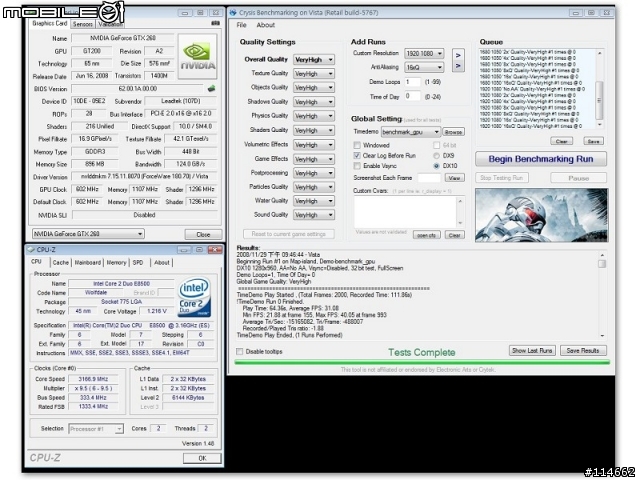Click the View button for screenshots
The height and width of the screenshot is (480, 640).
454,178
